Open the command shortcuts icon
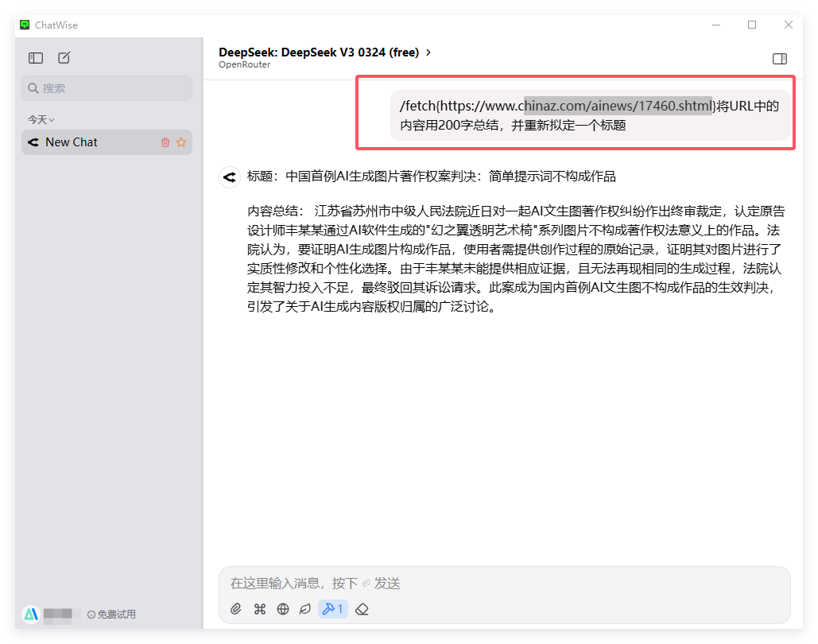Screen dimensions: 818x644 259,609
